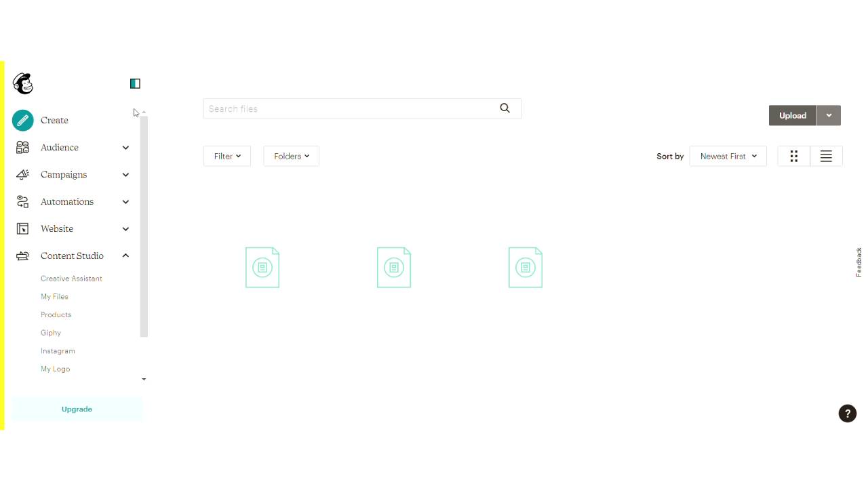Open the Folders dropdown

click(290, 156)
